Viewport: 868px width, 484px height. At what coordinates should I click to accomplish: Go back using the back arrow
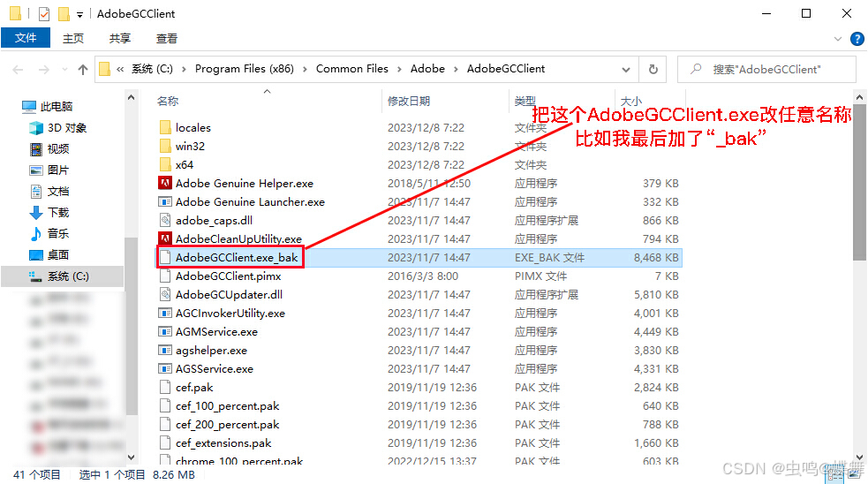[18, 70]
